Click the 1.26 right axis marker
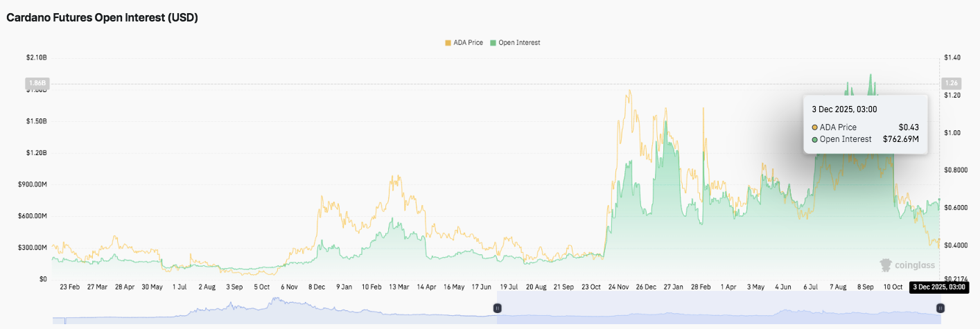 (x=950, y=84)
